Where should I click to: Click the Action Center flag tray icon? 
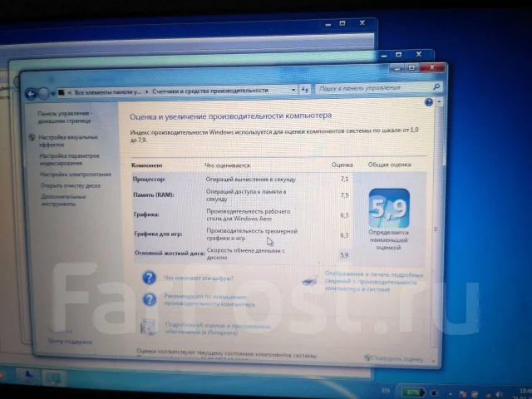point(462,394)
